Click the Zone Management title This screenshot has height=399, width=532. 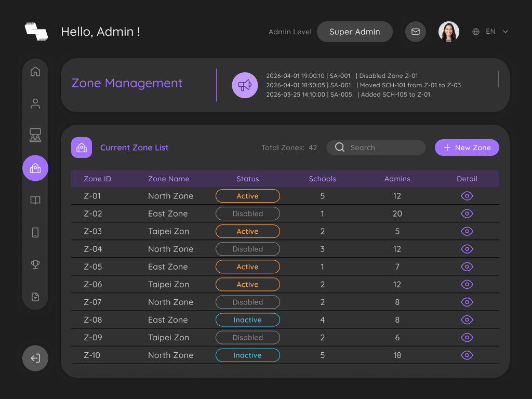[127, 83]
